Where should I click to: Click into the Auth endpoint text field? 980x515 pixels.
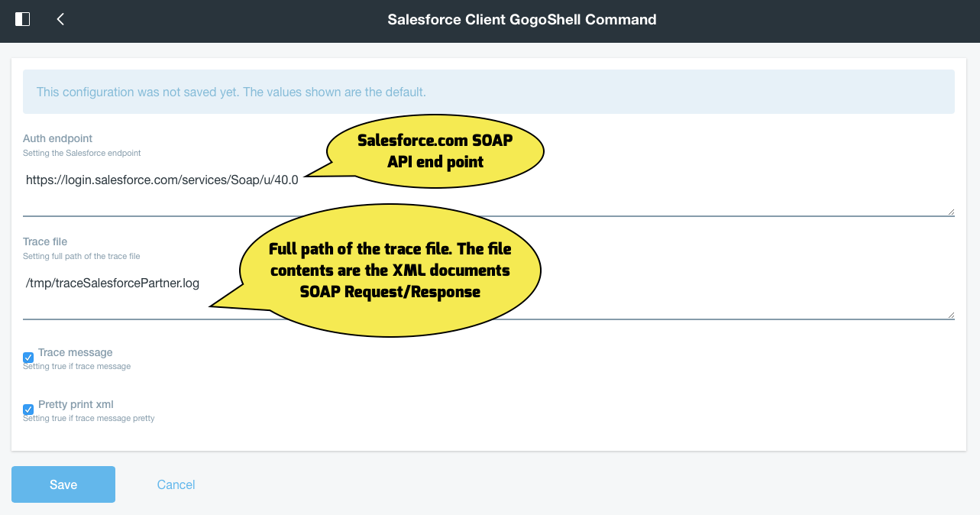pyautogui.click(x=489, y=192)
